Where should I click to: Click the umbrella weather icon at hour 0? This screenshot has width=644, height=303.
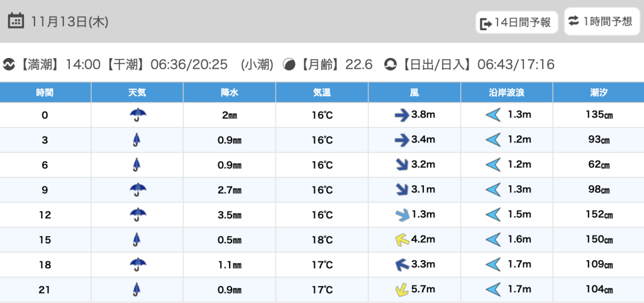pyautogui.click(x=137, y=115)
